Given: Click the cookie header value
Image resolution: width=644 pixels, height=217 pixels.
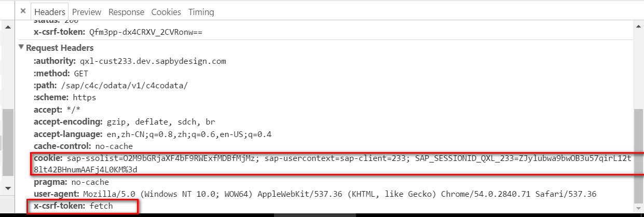Looking at the screenshot, I should coord(332,164).
